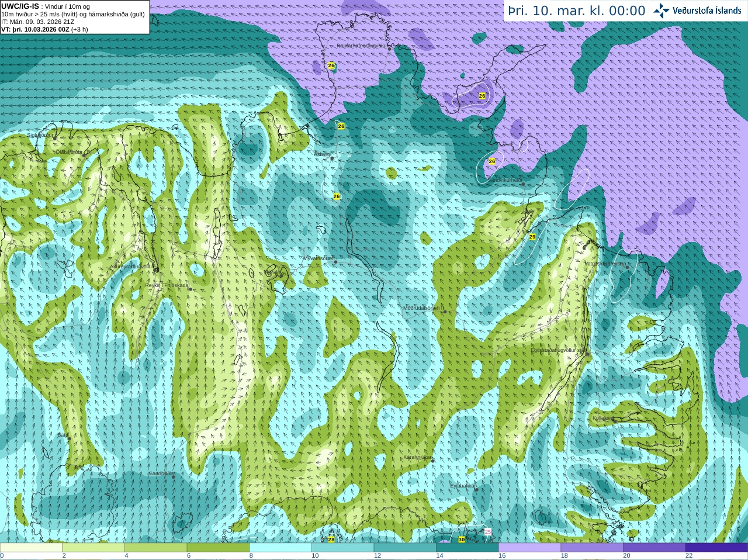Click the Raufarhafnarflugvöllur station dot
This screenshot has height=560, width=748.
(x=389, y=49)
